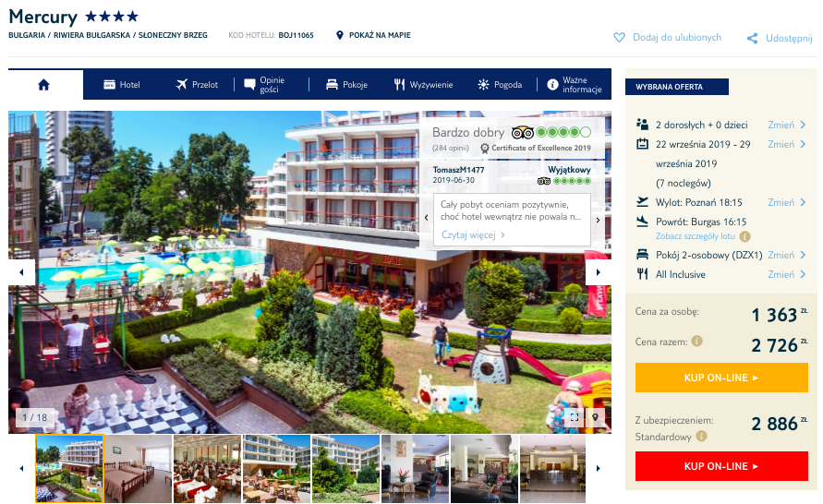Expand Zmień for All Inclusive board

(x=786, y=274)
